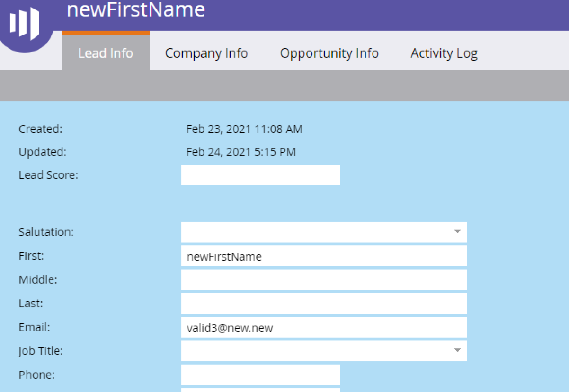
Task: Click the Marketo logo icon
Action: point(25,24)
